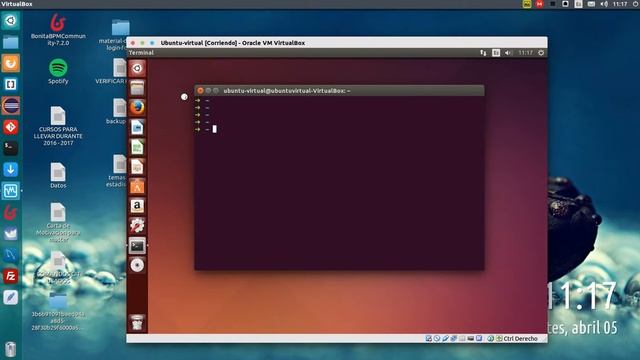Select the Terminal icon in guest launcher

(x=137, y=245)
